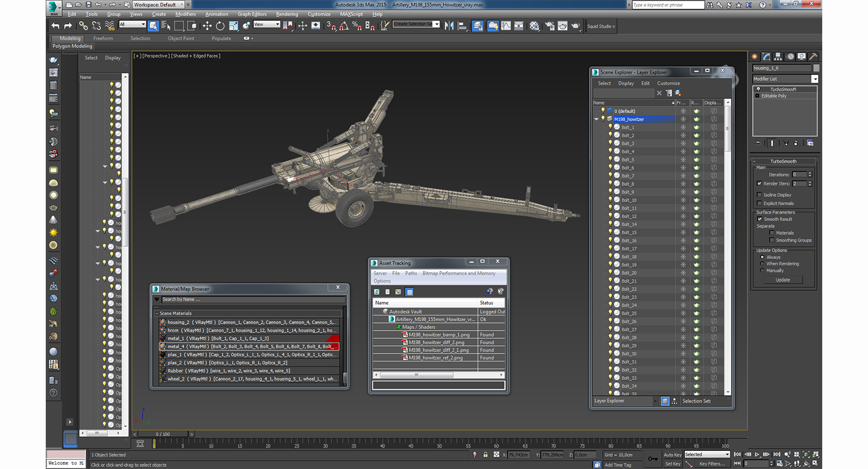Toggle Smooth Result checkbox
Screen dimensions: 868x469
(x=759, y=219)
